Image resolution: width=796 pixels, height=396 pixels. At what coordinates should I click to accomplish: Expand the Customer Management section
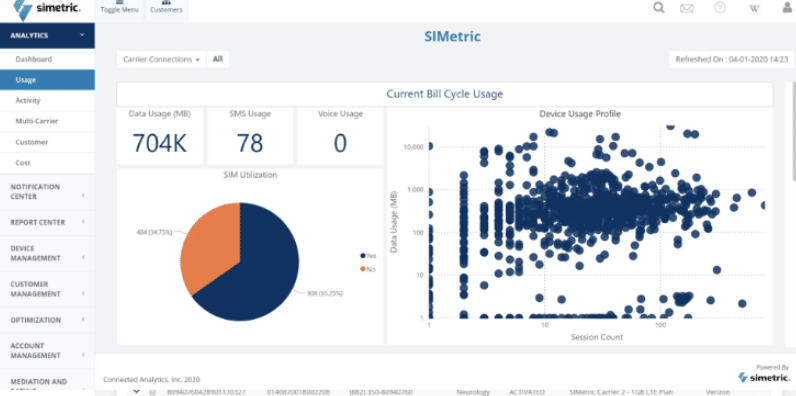coord(47,289)
